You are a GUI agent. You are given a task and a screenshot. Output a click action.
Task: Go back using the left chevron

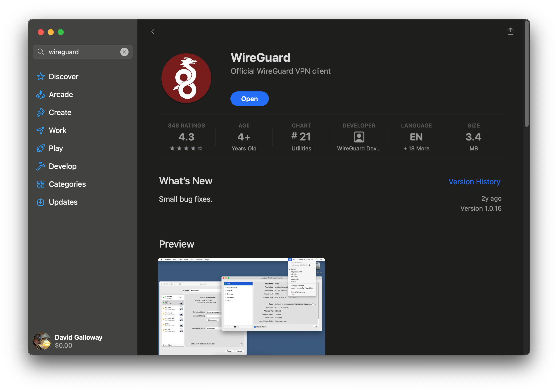coord(153,32)
